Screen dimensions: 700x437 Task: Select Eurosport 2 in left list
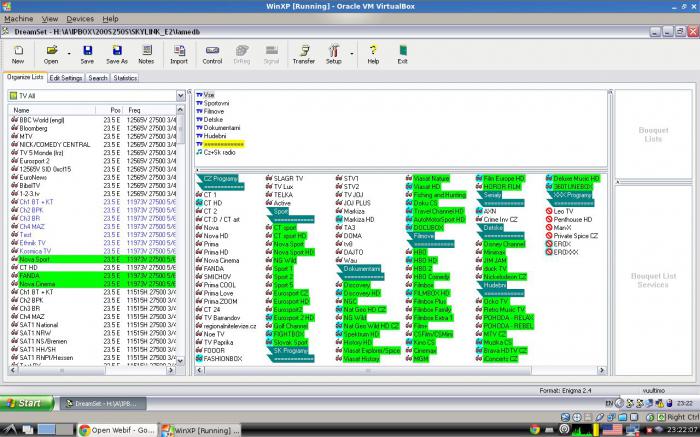click(92, 161)
